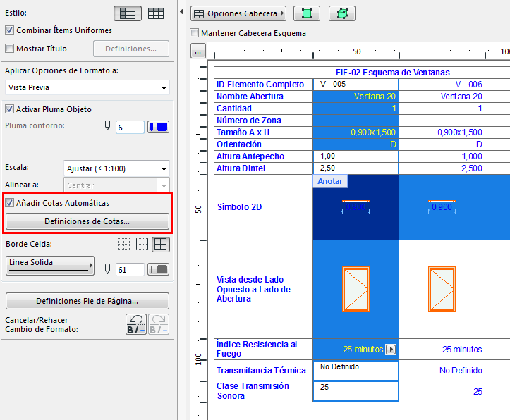This screenshot has width=510, height=420.
Task: Open the Opciones Cabecera menu
Action: pos(239,13)
